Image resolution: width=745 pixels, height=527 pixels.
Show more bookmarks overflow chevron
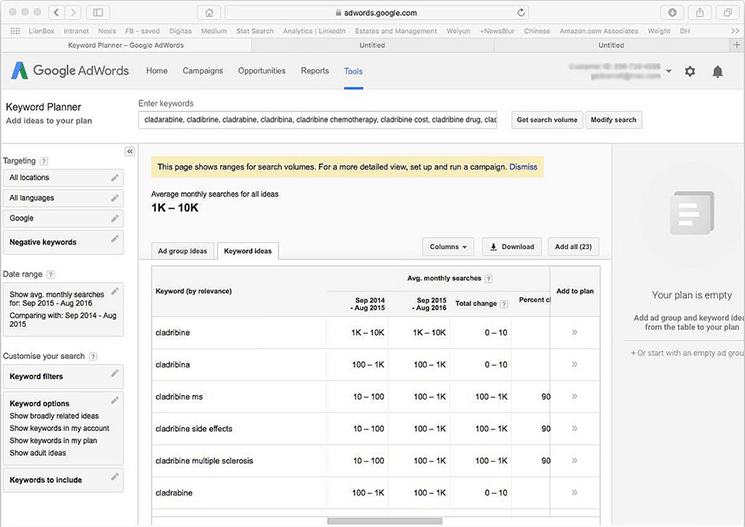pos(735,31)
